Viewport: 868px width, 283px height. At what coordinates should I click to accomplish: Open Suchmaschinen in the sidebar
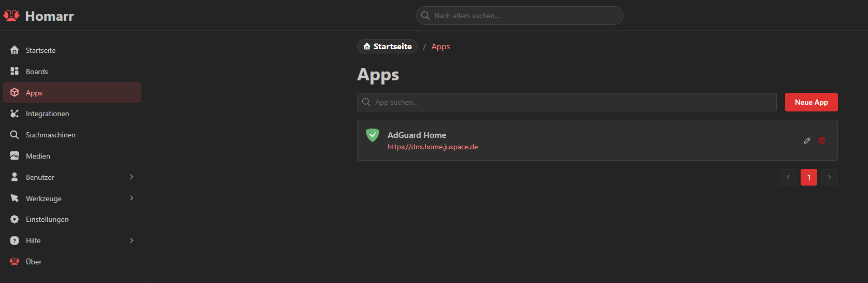tap(50, 135)
